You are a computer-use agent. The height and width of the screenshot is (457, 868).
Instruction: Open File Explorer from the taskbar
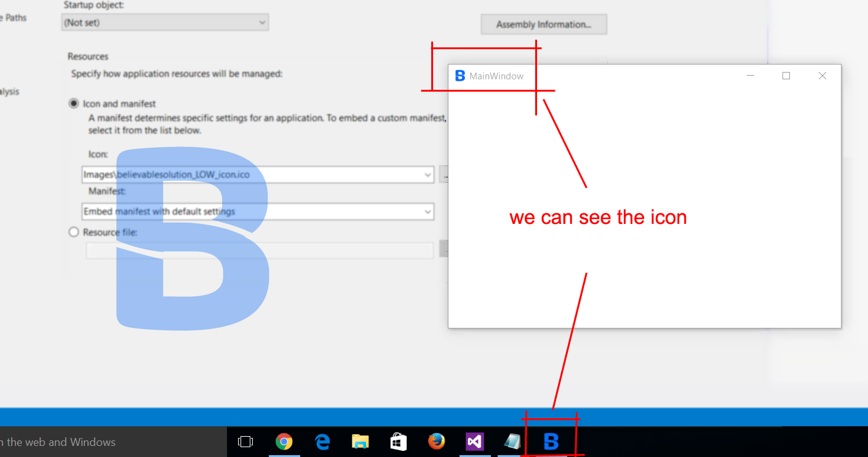[360, 441]
